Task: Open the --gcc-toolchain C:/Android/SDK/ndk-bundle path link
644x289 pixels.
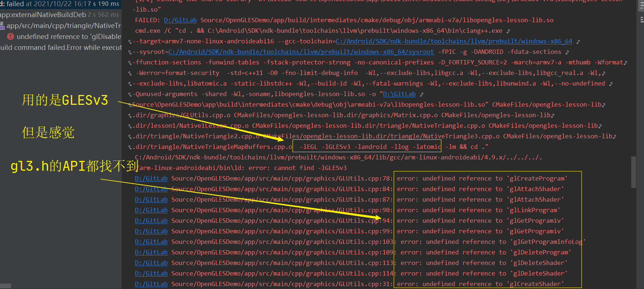Action: [454, 41]
